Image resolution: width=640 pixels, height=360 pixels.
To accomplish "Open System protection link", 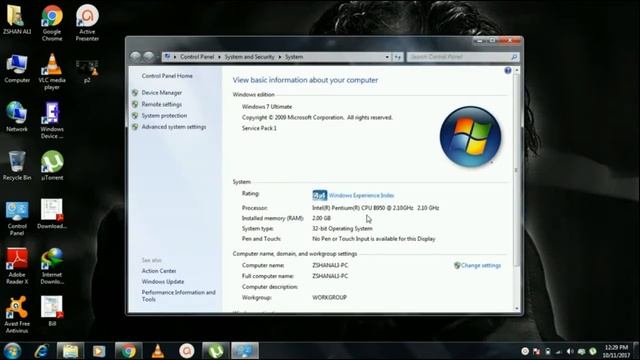I will (x=164, y=116).
